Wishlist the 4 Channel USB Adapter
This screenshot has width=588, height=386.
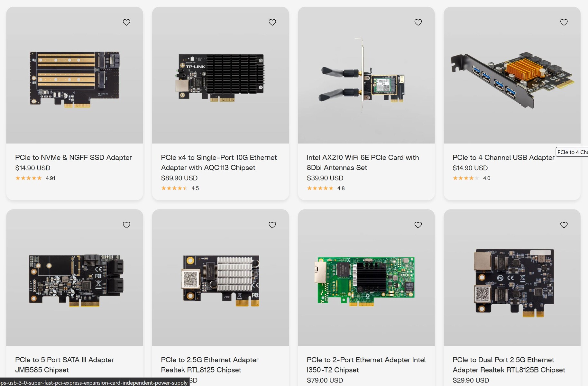tap(564, 22)
